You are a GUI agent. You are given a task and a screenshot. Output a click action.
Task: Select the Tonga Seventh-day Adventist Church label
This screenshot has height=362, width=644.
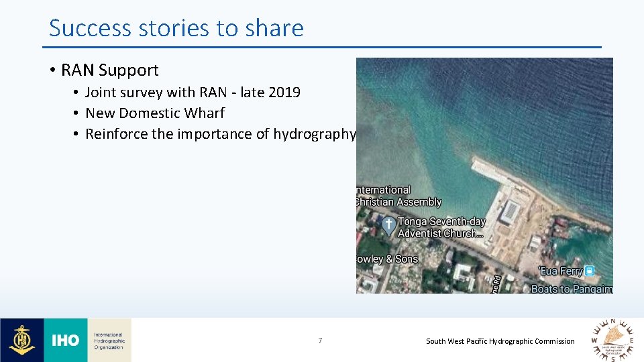[441, 227]
